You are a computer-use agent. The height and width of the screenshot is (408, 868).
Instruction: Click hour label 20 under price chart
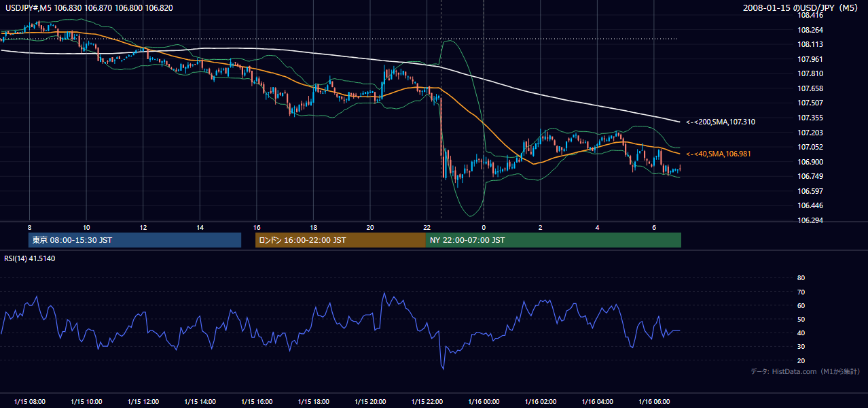[369, 227]
